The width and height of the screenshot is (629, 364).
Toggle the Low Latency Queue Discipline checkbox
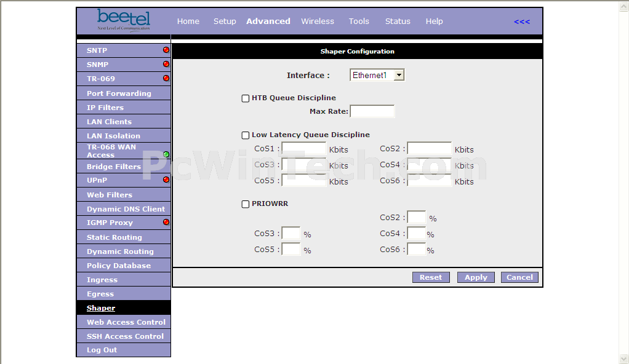pos(246,135)
